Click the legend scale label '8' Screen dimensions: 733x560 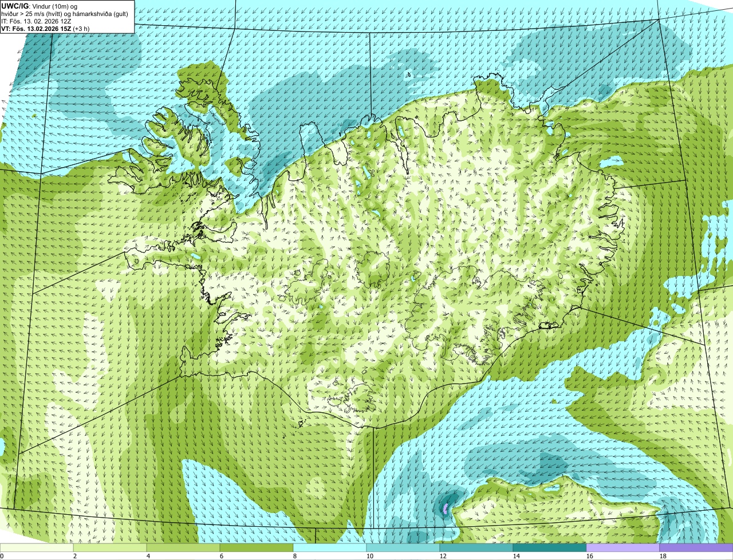[x=295, y=556]
